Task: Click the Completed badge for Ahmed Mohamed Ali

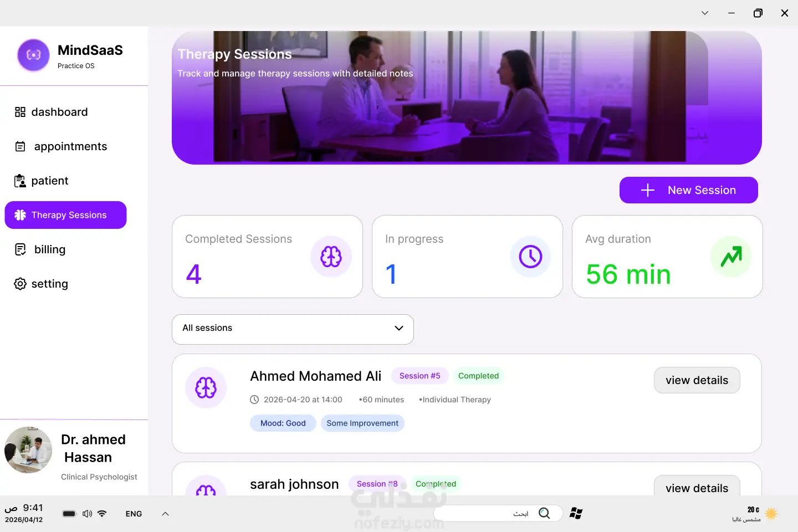Action: (x=478, y=376)
